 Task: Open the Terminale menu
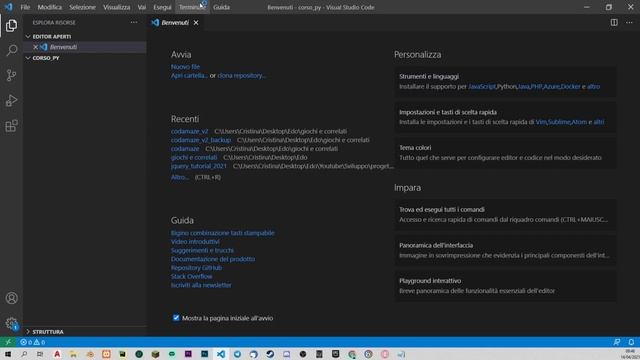tap(192, 7)
